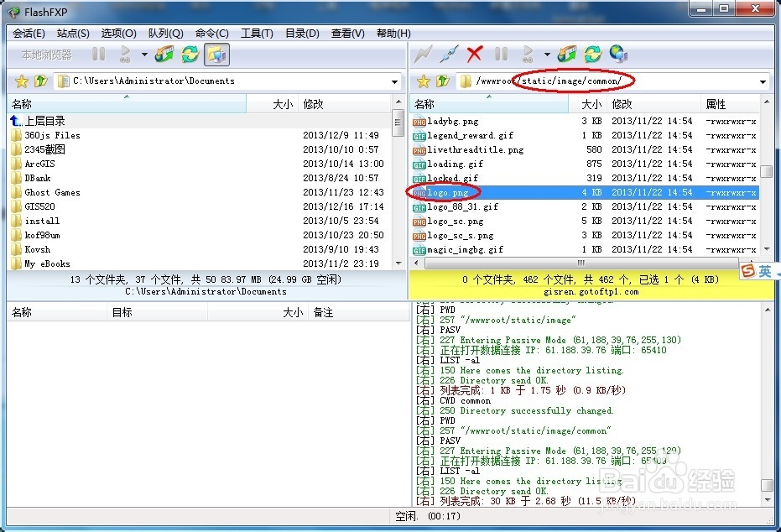Click the local pane transfer queue play icon

click(126, 54)
